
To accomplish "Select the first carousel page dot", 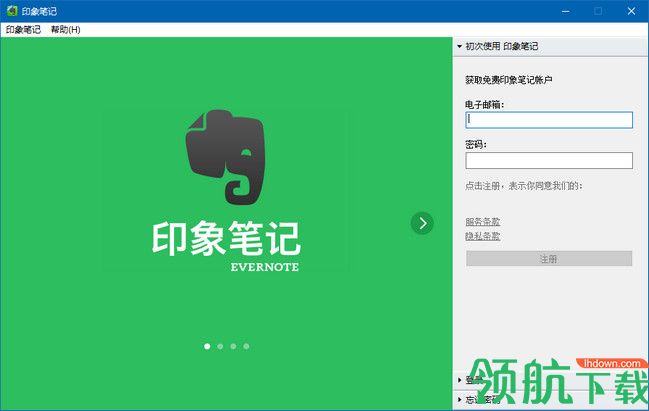I will tap(207, 346).
